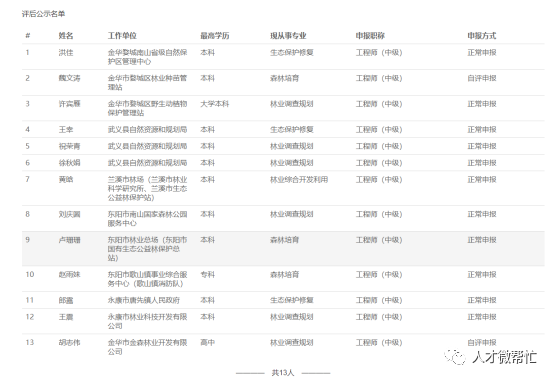Screen dimensions: 554x381
Task: Click the name cell in row 7
Action: tap(66, 180)
